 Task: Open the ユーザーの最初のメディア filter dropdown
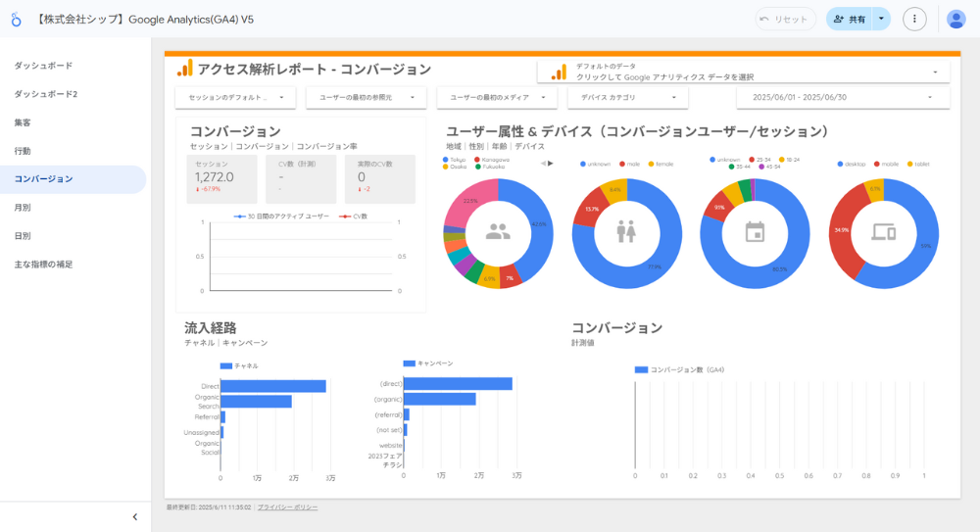497,98
